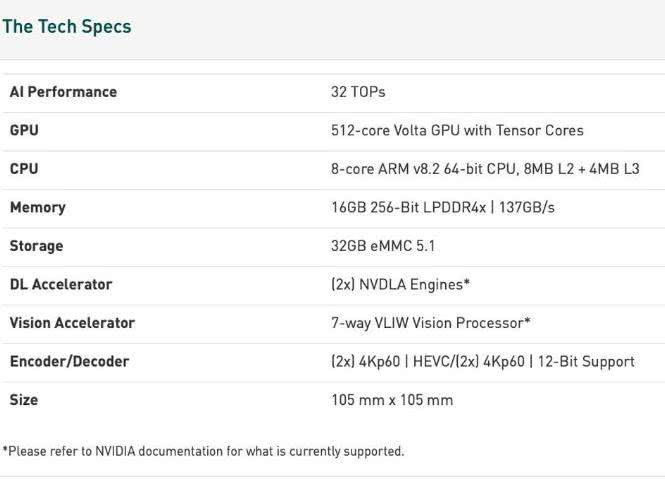Click 512-core Volta GPU text
665x479 pixels.
click(x=457, y=130)
